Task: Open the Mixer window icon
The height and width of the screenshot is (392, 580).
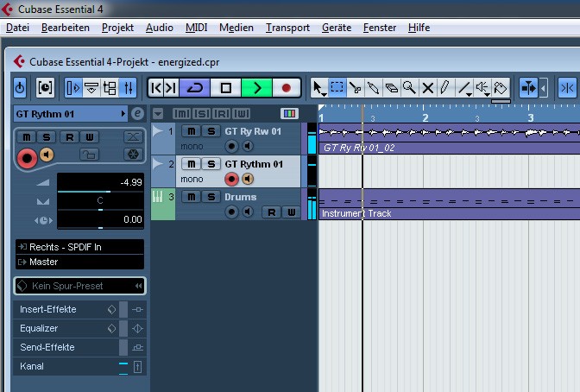Action: (x=128, y=88)
